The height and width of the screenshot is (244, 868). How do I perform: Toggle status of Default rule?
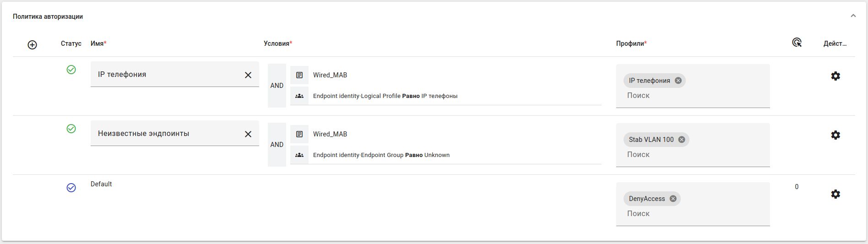pyautogui.click(x=71, y=188)
